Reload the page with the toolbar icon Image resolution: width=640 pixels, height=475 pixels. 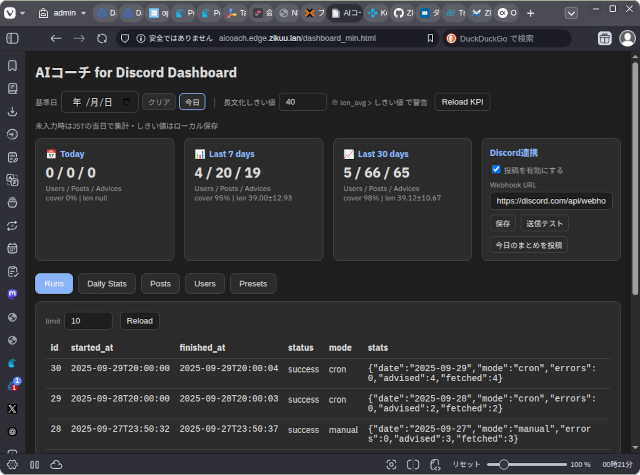(102, 38)
